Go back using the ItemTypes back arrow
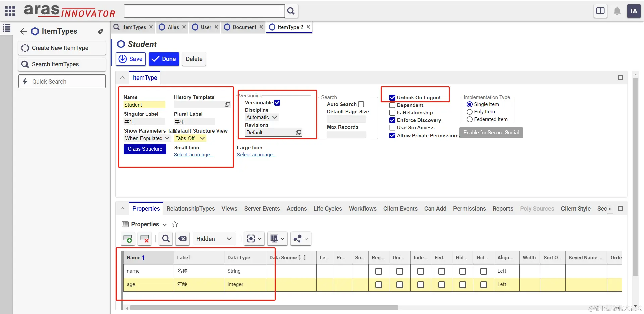Screen dimensions: 644x314 click(x=23, y=31)
